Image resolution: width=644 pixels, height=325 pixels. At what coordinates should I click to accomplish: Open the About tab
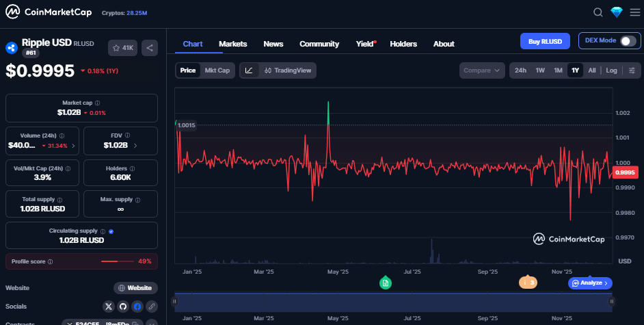pos(444,44)
